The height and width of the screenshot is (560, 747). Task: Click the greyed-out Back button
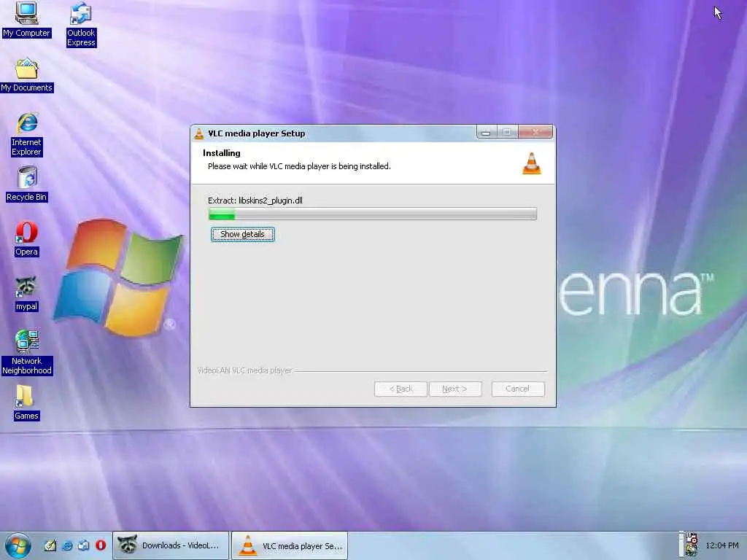tap(400, 389)
